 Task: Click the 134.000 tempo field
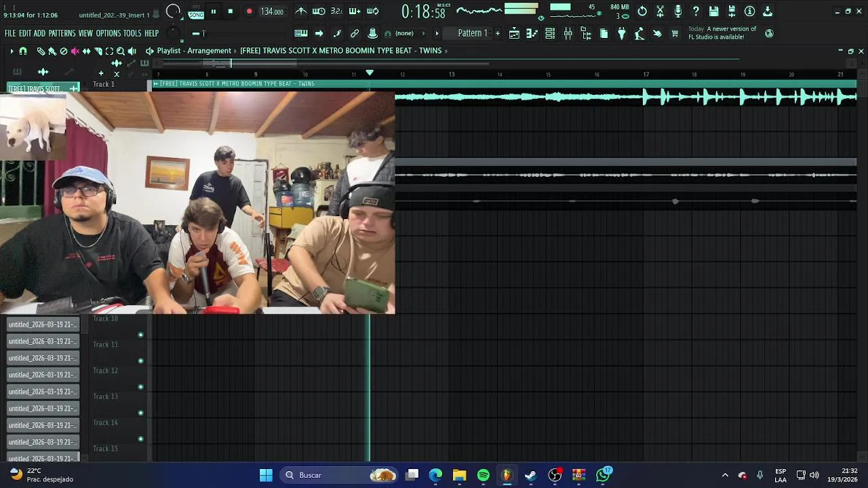[272, 12]
